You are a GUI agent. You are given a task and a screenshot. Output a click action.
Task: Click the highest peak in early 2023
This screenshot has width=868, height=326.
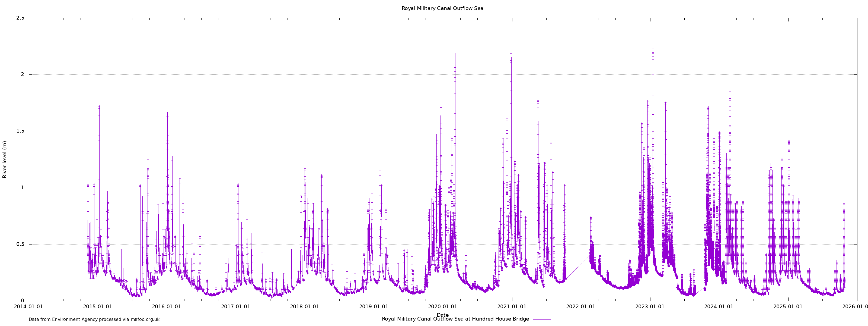point(653,49)
